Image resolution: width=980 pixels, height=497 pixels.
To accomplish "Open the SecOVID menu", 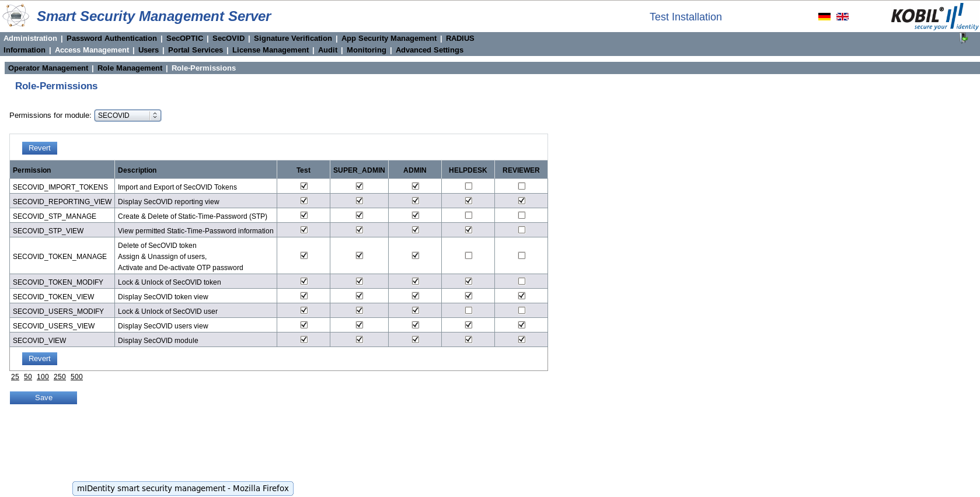I will 228,38.
